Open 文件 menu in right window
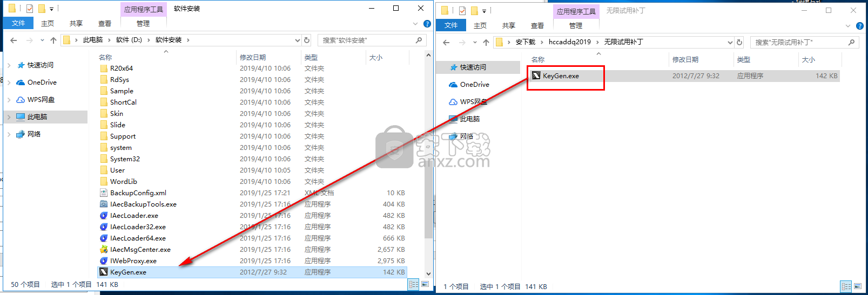The image size is (868, 295). (451, 25)
